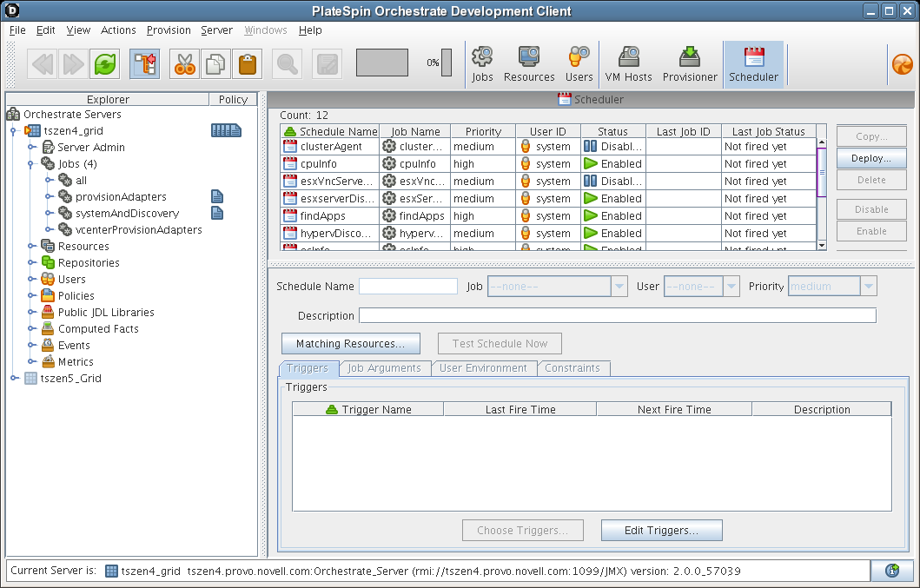Collapse the Jobs (4) tree node
The width and height of the screenshot is (920, 588).
[x=30, y=164]
